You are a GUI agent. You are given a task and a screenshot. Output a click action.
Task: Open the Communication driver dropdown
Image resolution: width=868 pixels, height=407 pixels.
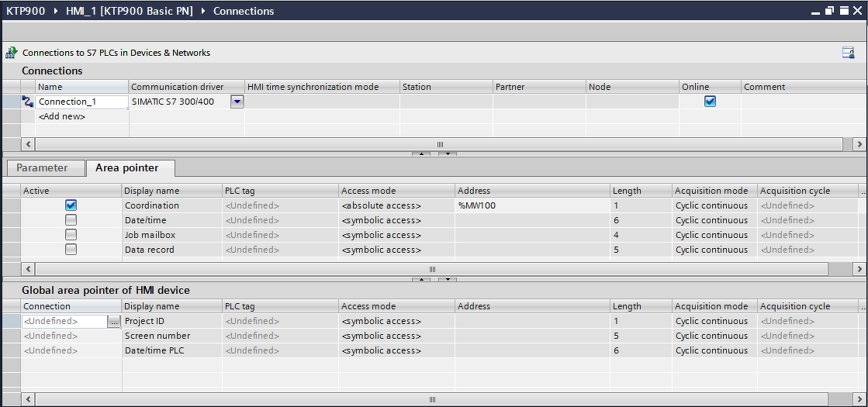[x=237, y=102]
